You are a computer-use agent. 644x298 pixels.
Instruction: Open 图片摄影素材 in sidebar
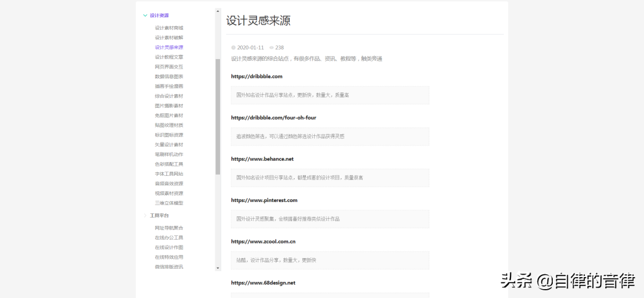point(169,106)
